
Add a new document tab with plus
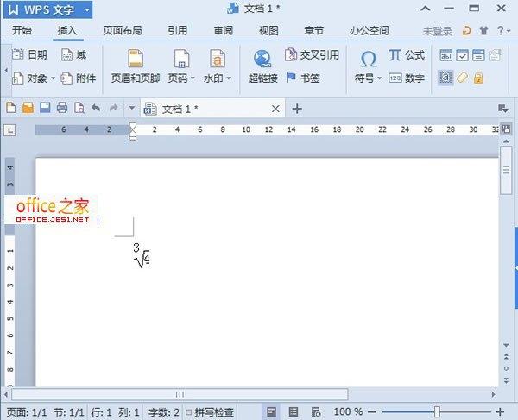297,109
